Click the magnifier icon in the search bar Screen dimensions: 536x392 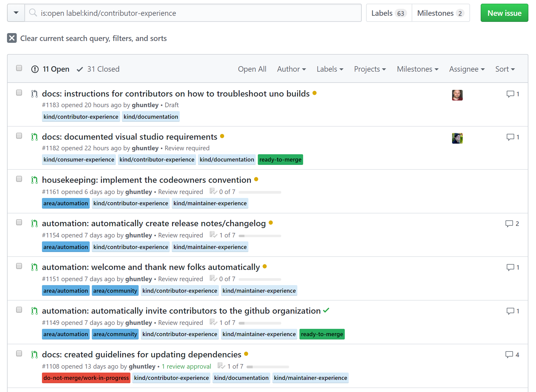pos(33,13)
